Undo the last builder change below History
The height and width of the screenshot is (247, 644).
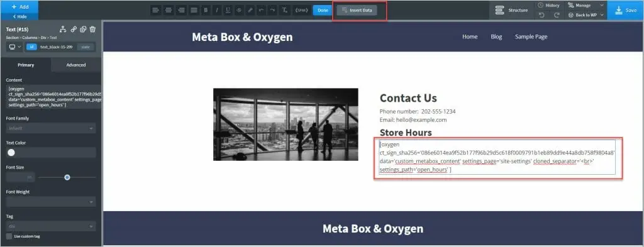pyautogui.click(x=541, y=15)
